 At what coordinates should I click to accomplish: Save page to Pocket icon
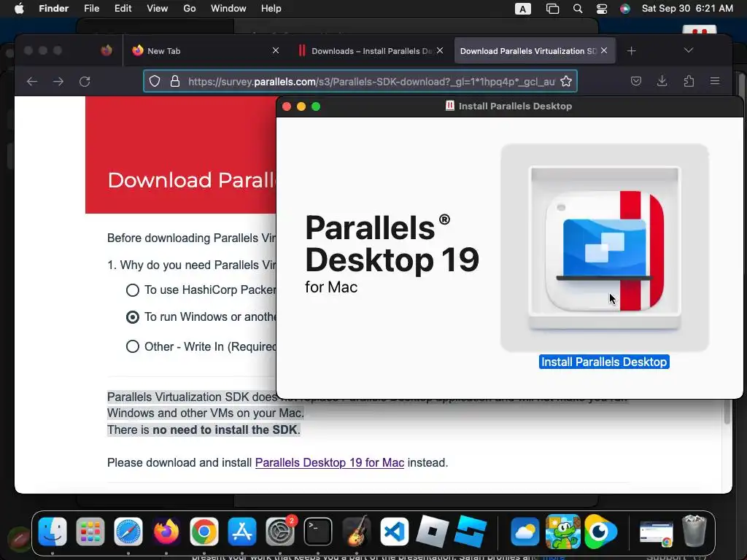[636, 81]
